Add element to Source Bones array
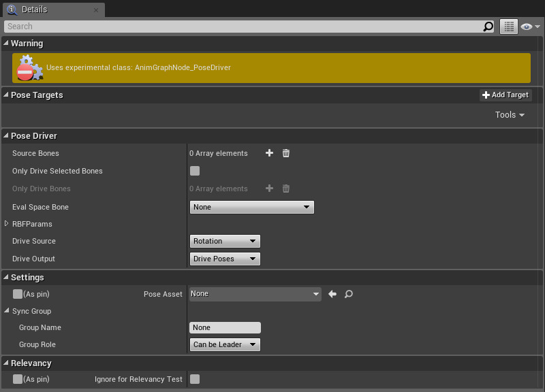Screen dimensions: 545x392 [269, 153]
